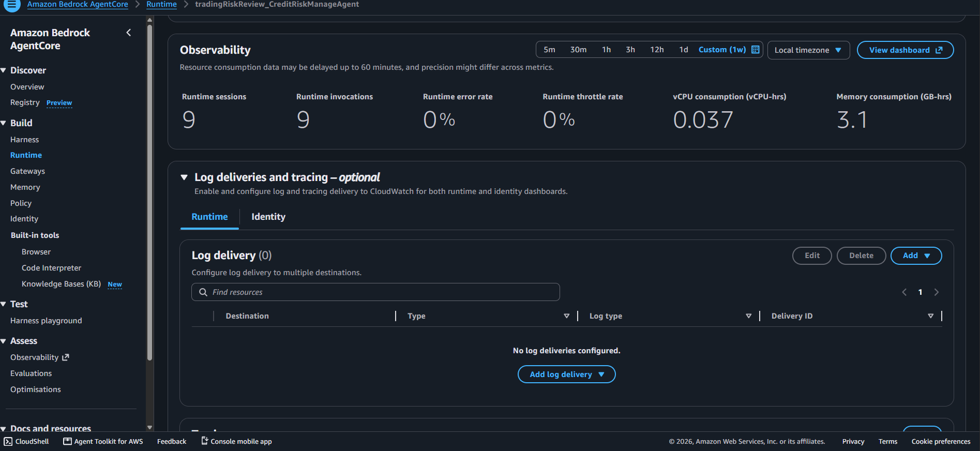
Task: Select the 1h time range
Action: pos(606,50)
